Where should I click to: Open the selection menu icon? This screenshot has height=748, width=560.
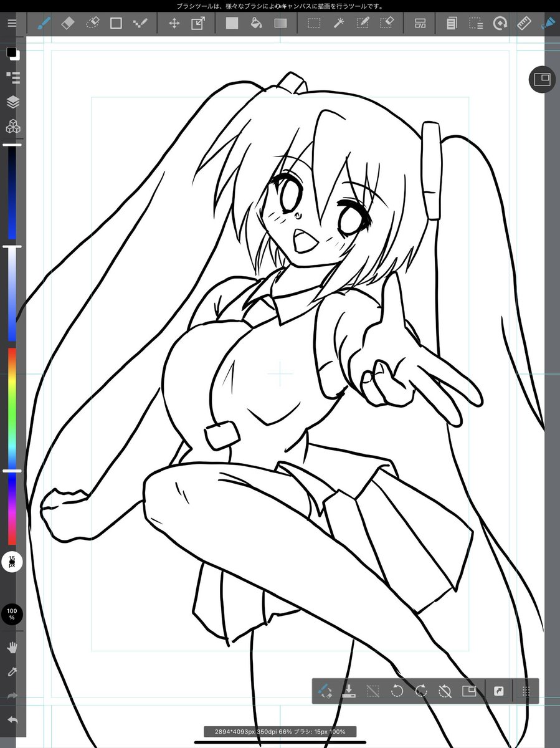[x=476, y=24]
